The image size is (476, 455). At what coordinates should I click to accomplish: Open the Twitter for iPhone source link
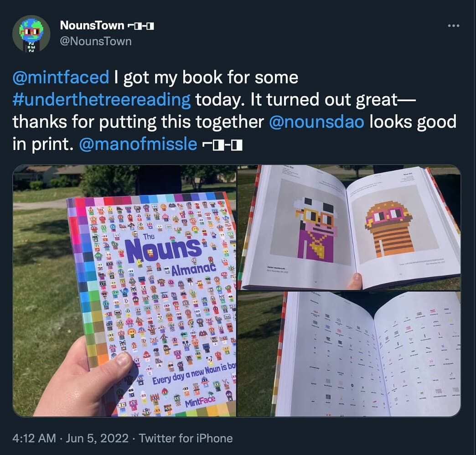tap(186, 438)
